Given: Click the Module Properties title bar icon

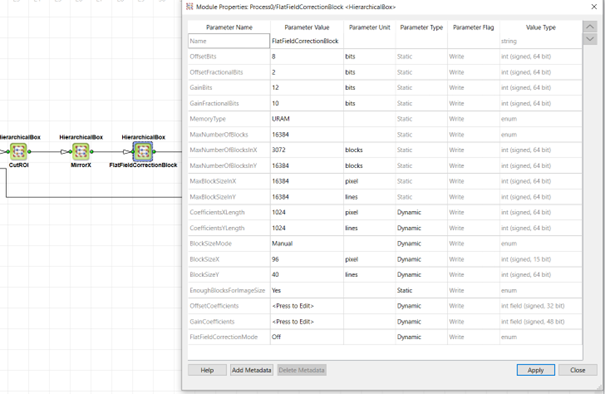Looking at the screenshot, I should click(x=189, y=7).
